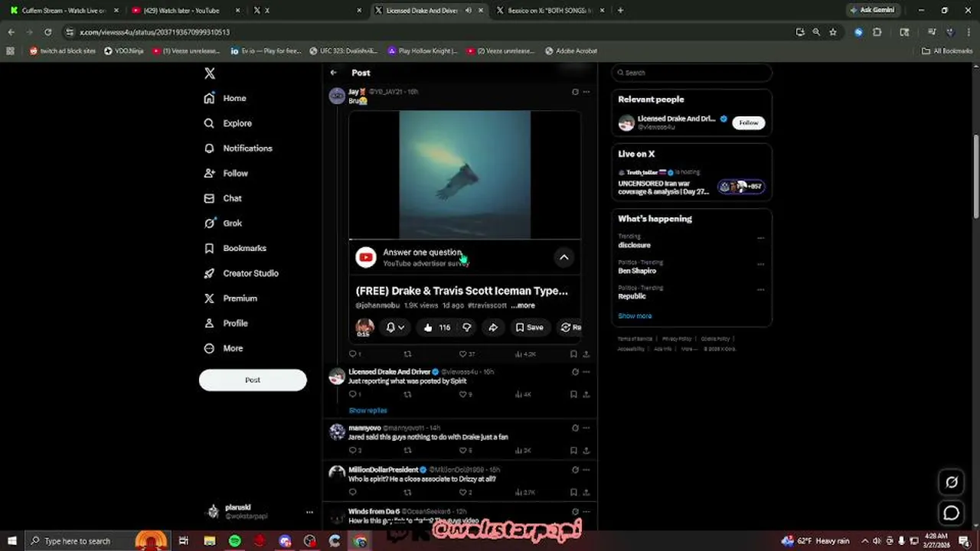Open account menu dots beside plaruski
Screen dimensions: 980x551
point(309,512)
